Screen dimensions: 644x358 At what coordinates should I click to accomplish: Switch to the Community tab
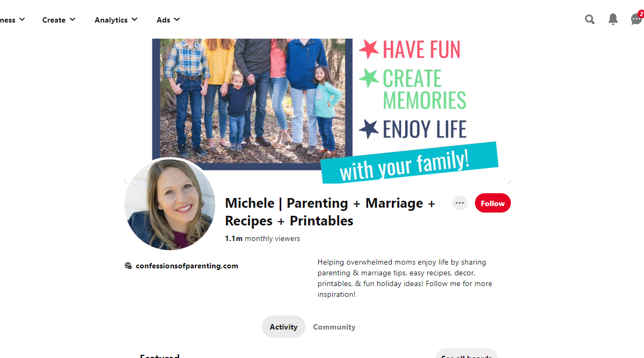click(334, 327)
